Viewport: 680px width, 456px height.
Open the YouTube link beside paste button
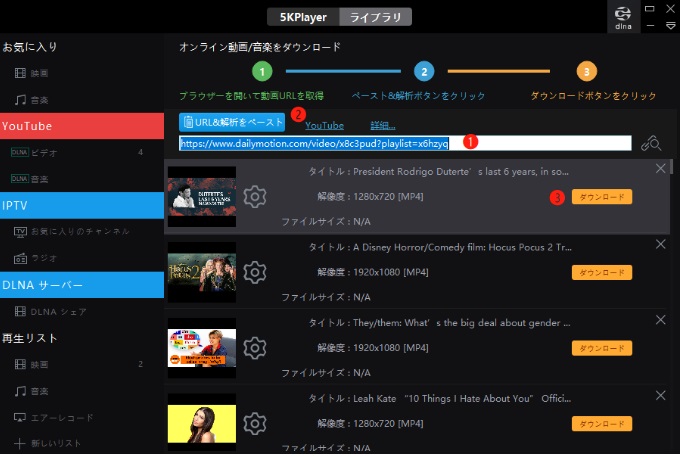coord(324,125)
